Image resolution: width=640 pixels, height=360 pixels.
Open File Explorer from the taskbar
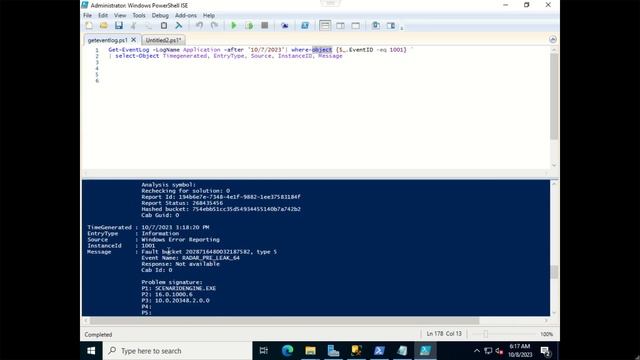pyautogui.click(x=310, y=351)
